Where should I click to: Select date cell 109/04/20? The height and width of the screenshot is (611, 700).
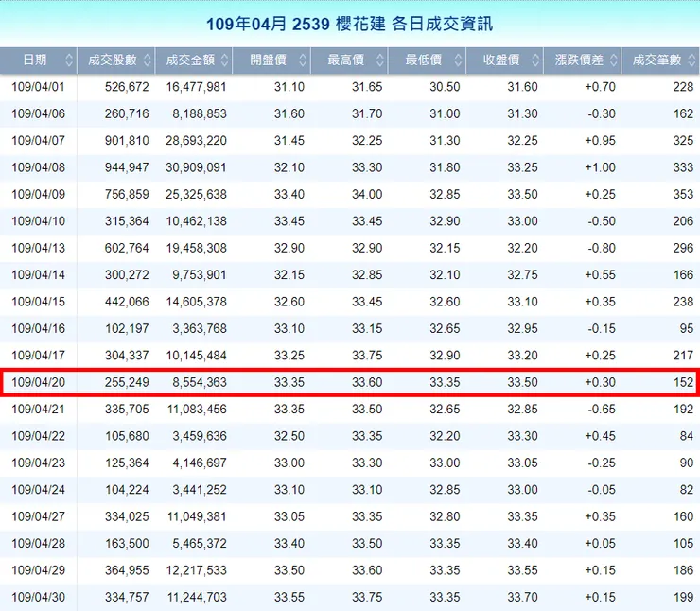[x=39, y=382]
